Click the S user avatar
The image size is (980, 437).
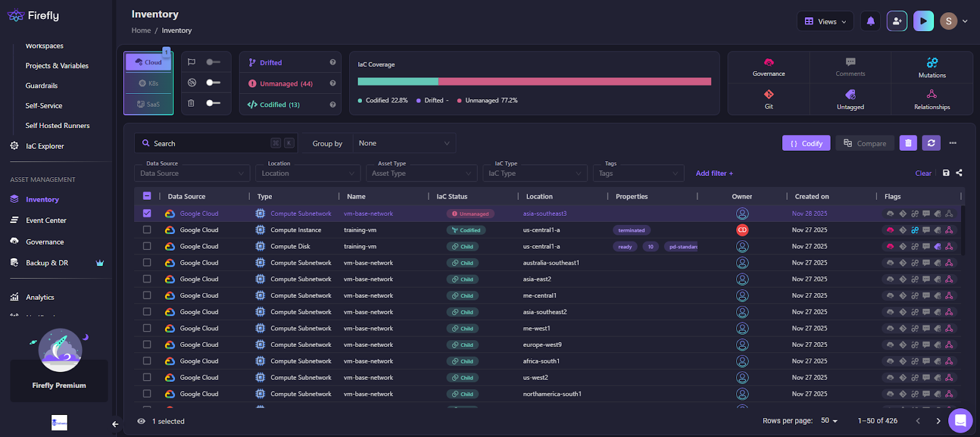[x=948, y=21]
